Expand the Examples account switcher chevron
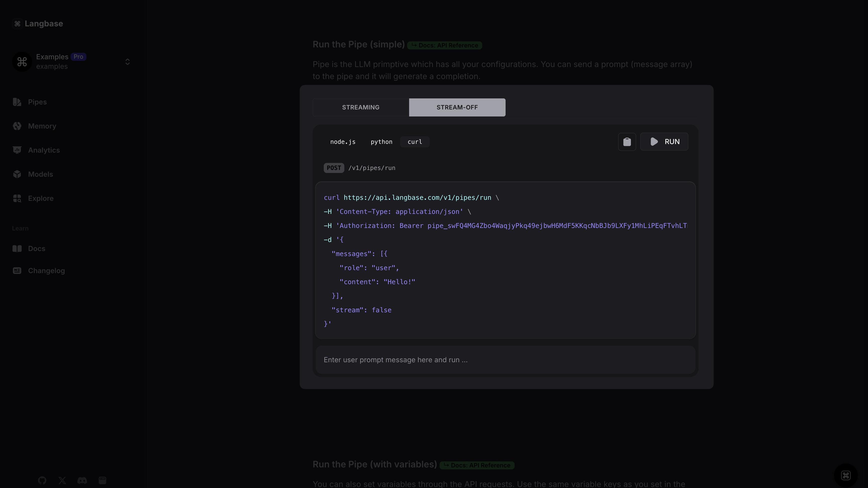The height and width of the screenshot is (488, 868). (x=127, y=62)
